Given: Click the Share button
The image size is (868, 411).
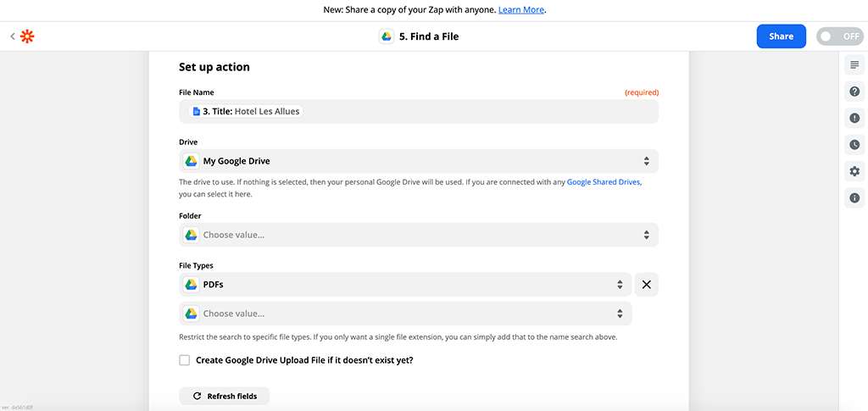Looking at the screenshot, I should coord(781,36).
